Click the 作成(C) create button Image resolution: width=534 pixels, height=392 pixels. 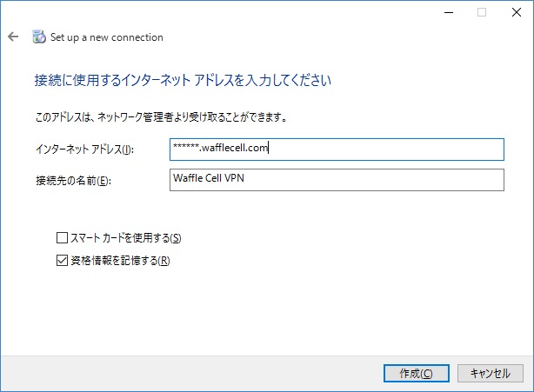click(417, 373)
